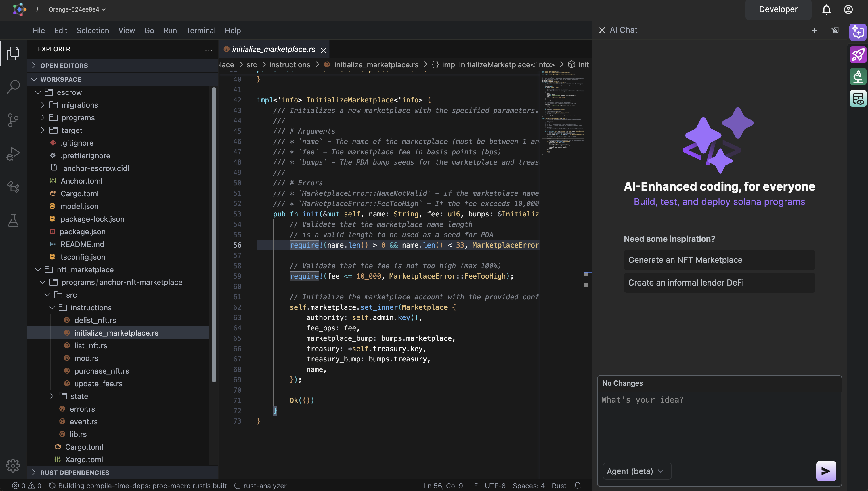This screenshot has height=491, width=868.
Task: Expand the OPEN EDITORS section
Action: click(x=64, y=65)
